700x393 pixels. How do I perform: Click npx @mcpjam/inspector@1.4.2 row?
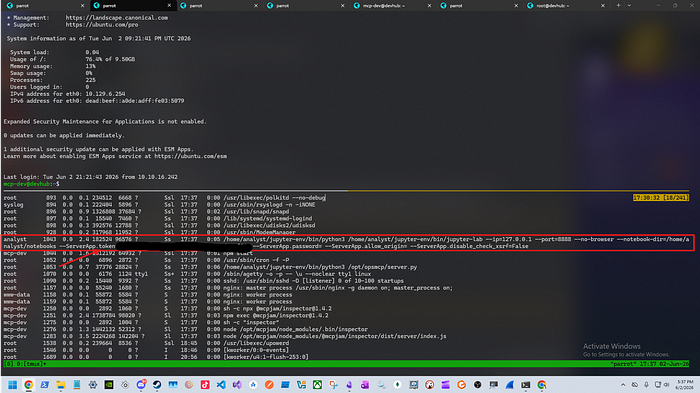167,309
